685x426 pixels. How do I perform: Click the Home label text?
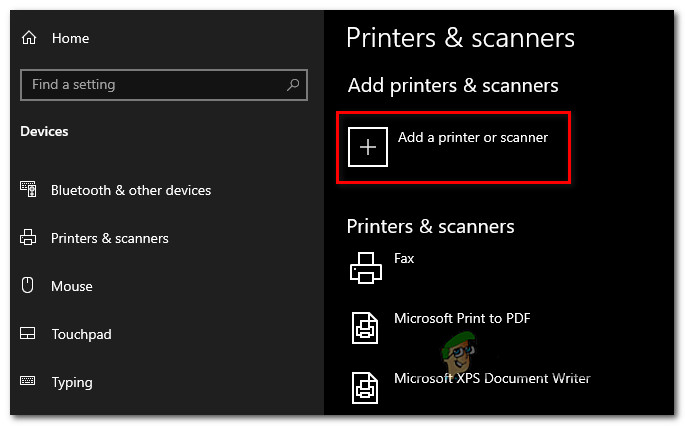point(70,38)
